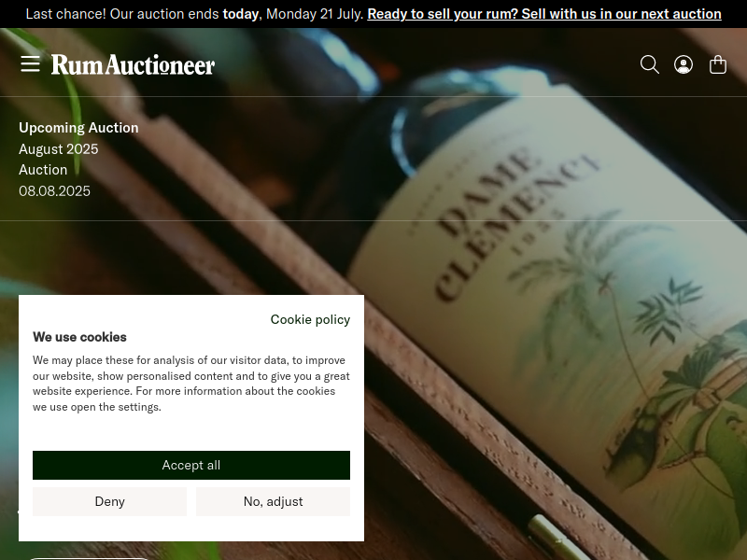This screenshot has height=560, width=747.
Task: Open search with the magnifier icon
Action: pyautogui.click(x=649, y=64)
